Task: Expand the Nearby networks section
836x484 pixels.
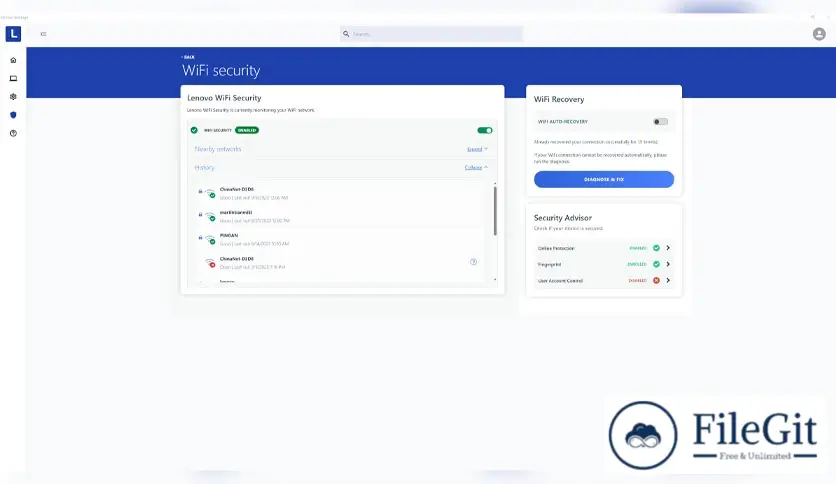Action: click(477, 149)
